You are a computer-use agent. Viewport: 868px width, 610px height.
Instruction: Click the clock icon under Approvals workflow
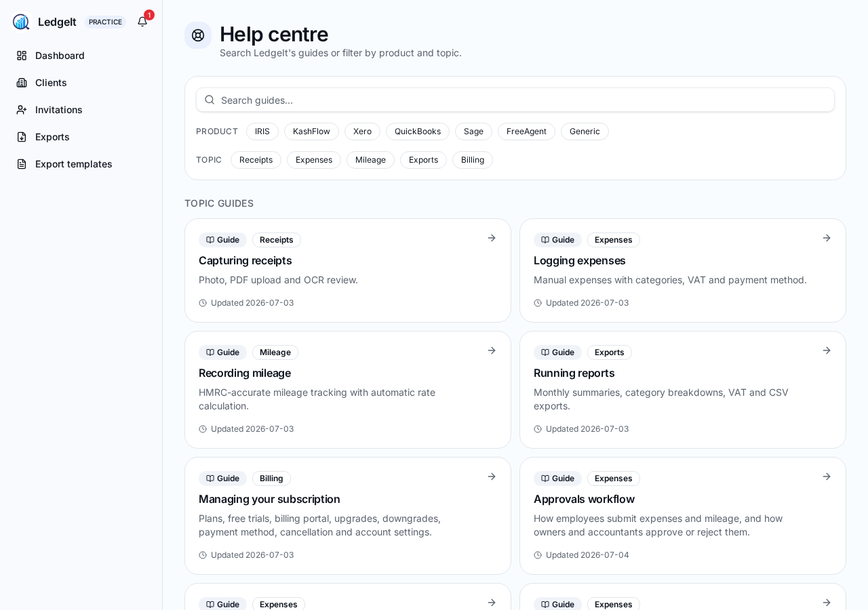[538, 555]
